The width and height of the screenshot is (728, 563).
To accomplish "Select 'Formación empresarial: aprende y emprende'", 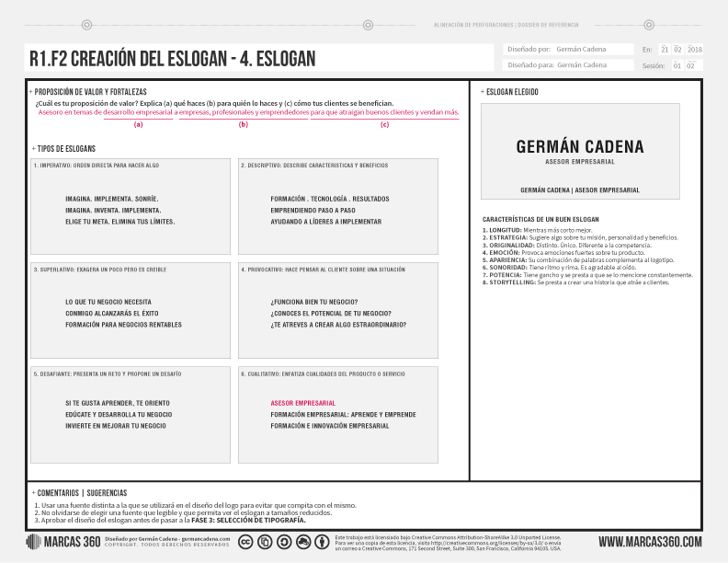I will click(x=344, y=414).
